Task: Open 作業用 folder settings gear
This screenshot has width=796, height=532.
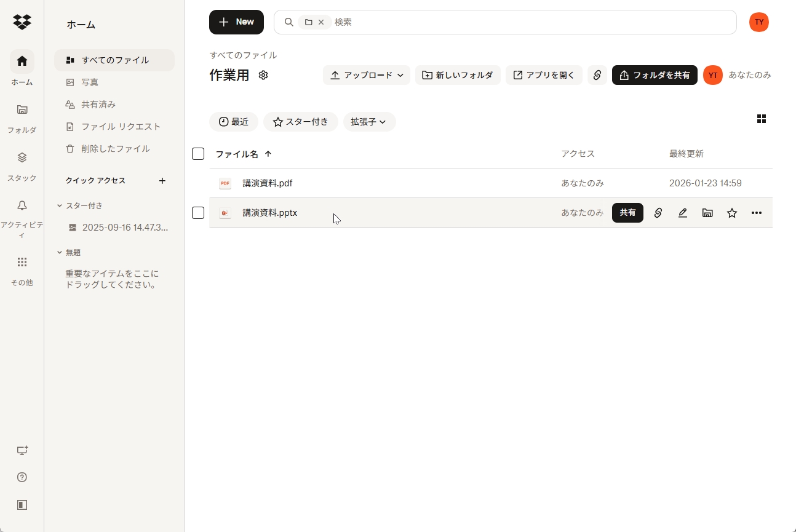Action: (263, 75)
